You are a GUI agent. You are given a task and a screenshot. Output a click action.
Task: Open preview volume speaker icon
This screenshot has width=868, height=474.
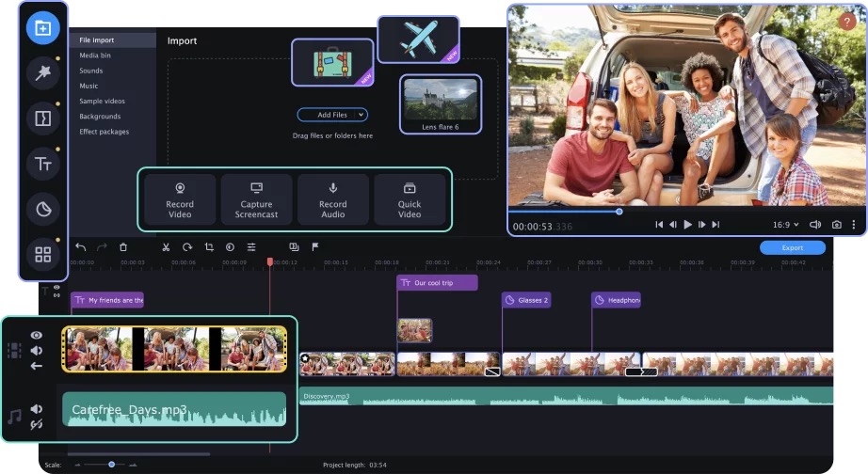click(x=815, y=225)
